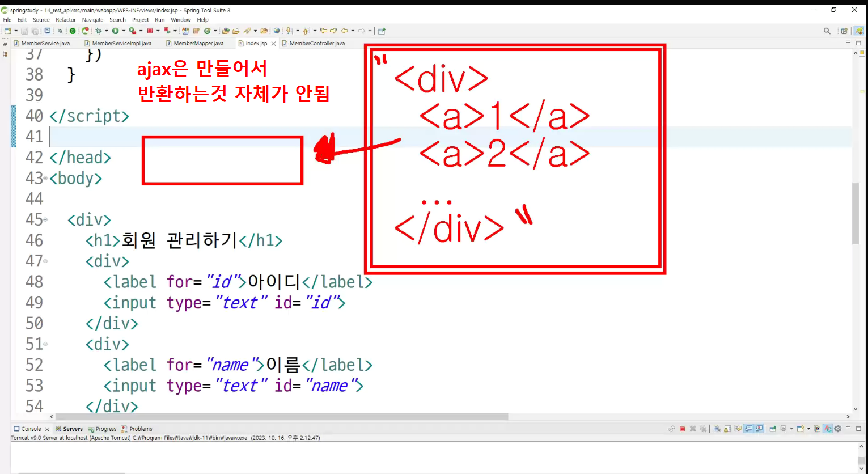Toggle Scroll Lock in the console toolbar
The width and height of the screenshot is (868, 474).
(x=727, y=429)
